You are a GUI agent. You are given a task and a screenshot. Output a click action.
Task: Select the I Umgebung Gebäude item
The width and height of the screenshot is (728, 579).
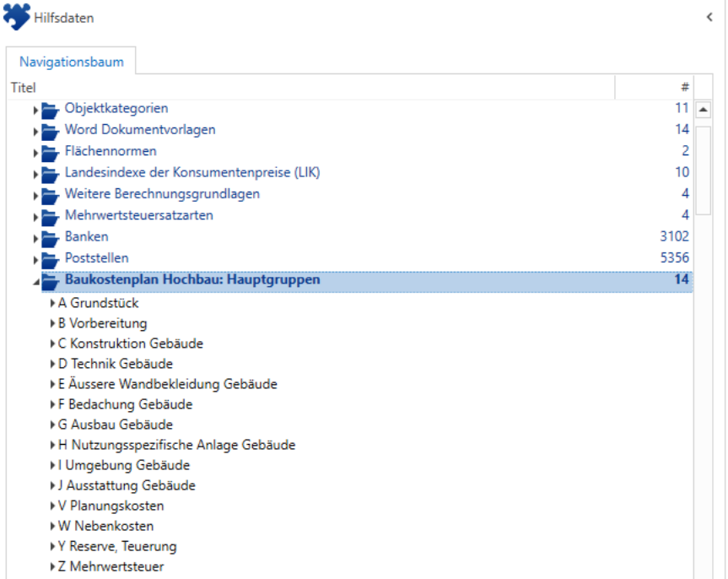coord(123,465)
